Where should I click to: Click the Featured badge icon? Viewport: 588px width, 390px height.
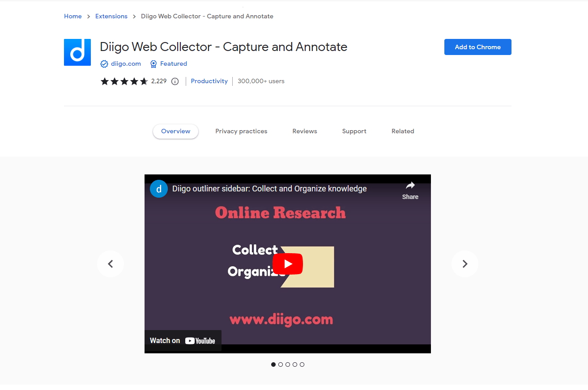[x=153, y=64]
